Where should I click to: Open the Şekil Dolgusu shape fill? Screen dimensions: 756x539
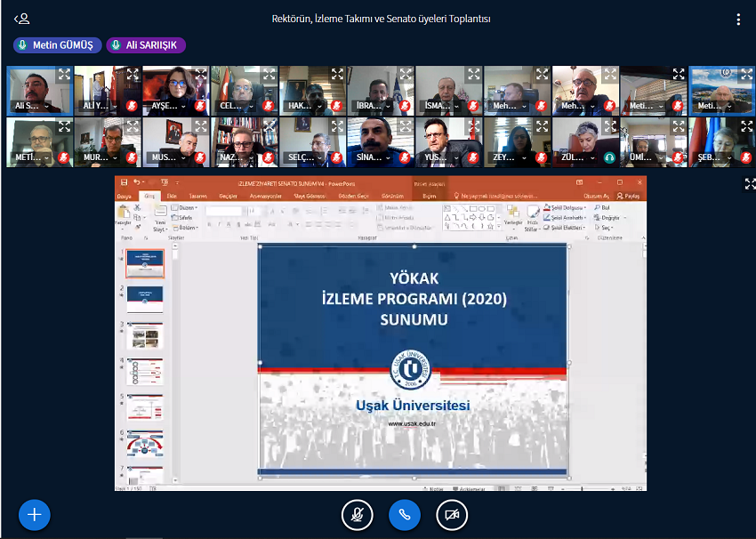565,207
